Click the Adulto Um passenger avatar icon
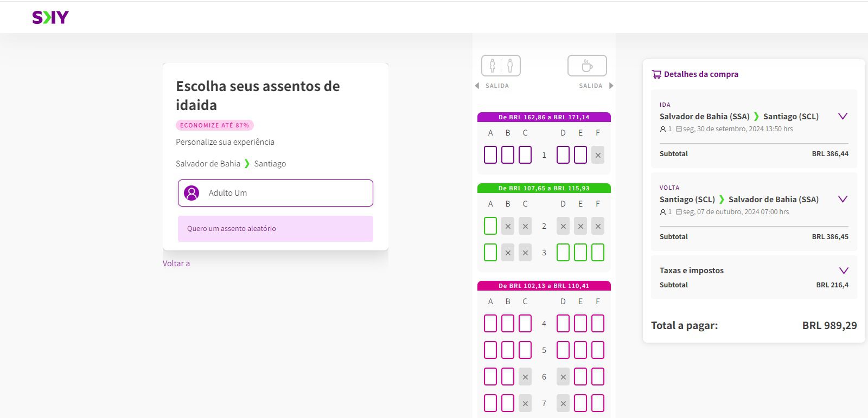Viewport: 868px width, 418px height. tap(192, 193)
